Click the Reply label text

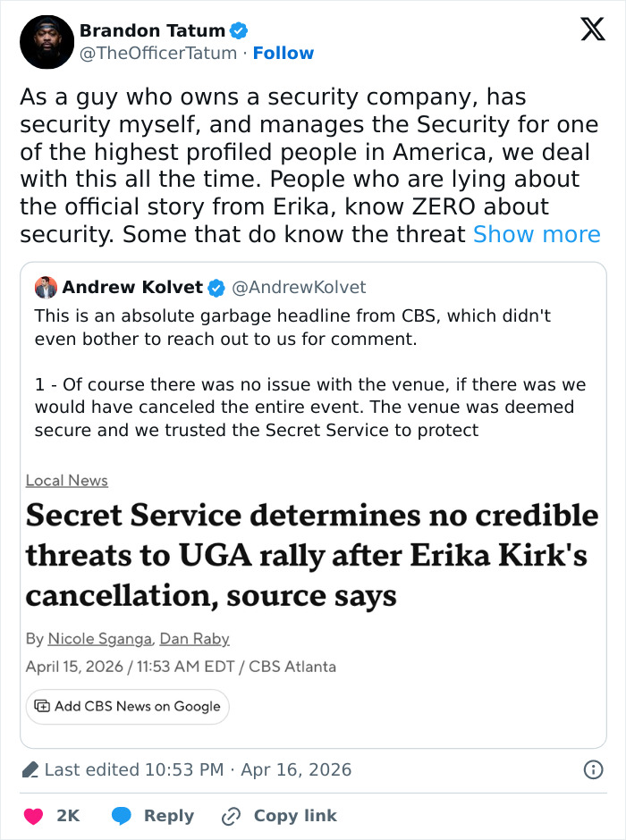168,816
